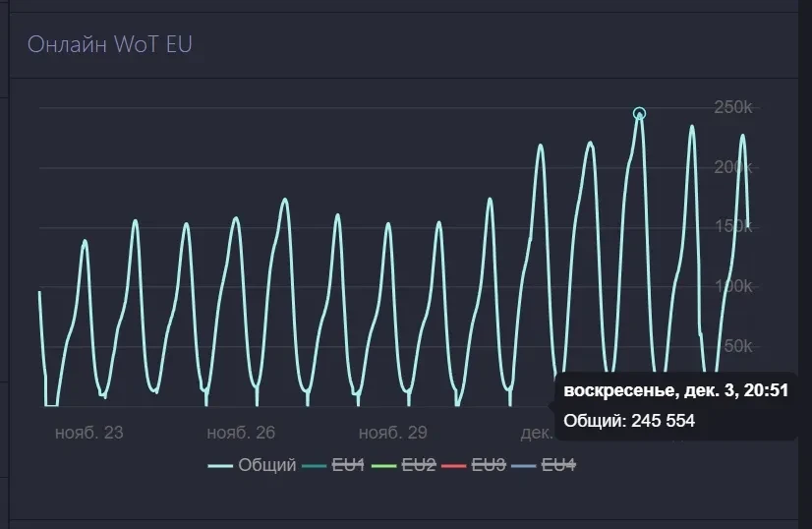Click the Общий: 245 554 tooltip value
Screen dimensions: 812x529
629,421
